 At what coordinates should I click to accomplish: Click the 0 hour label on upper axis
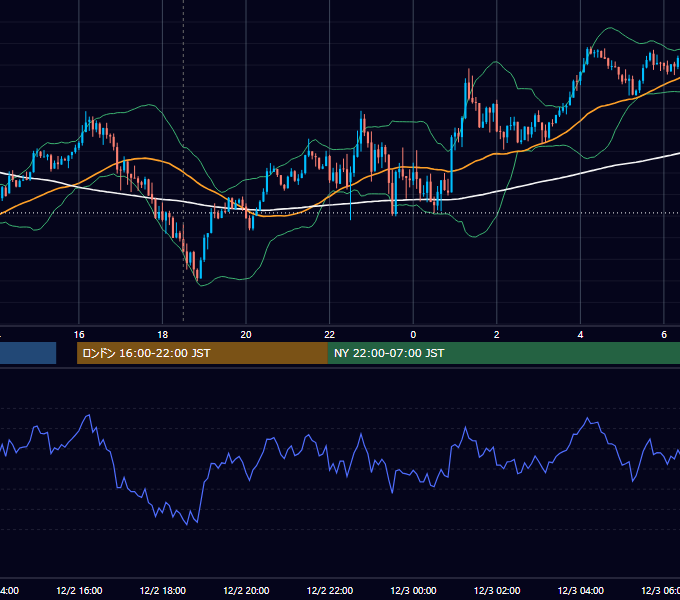pyautogui.click(x=413, y=334)
